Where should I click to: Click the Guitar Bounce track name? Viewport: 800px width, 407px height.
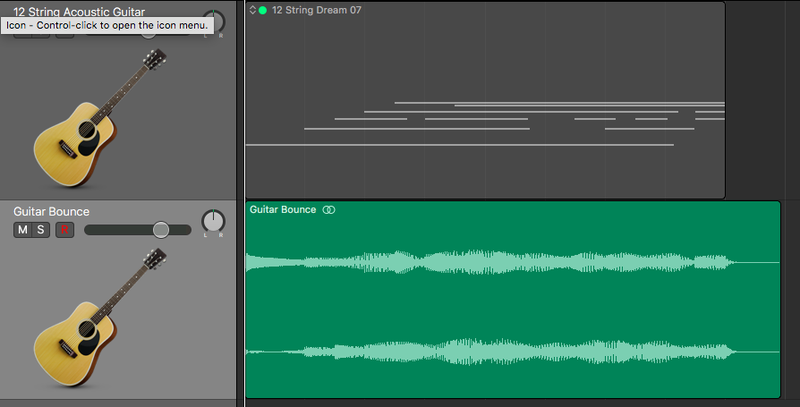[51, 212]
